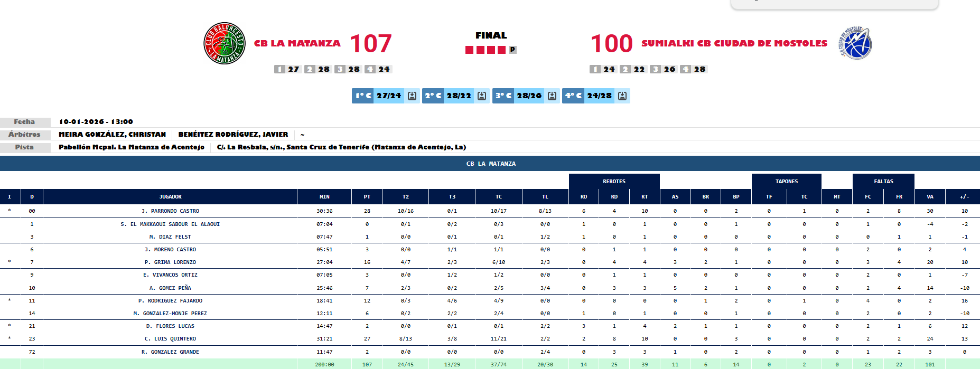The width and height of the screenshot is (980, 369).
Task: Click the CB La Matanza club logo
Action: [x=225, y=43]
